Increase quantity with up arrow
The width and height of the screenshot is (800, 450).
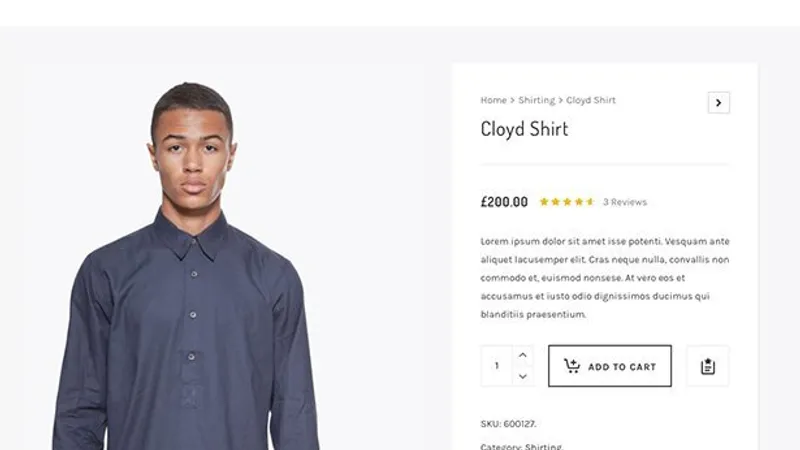522,355
